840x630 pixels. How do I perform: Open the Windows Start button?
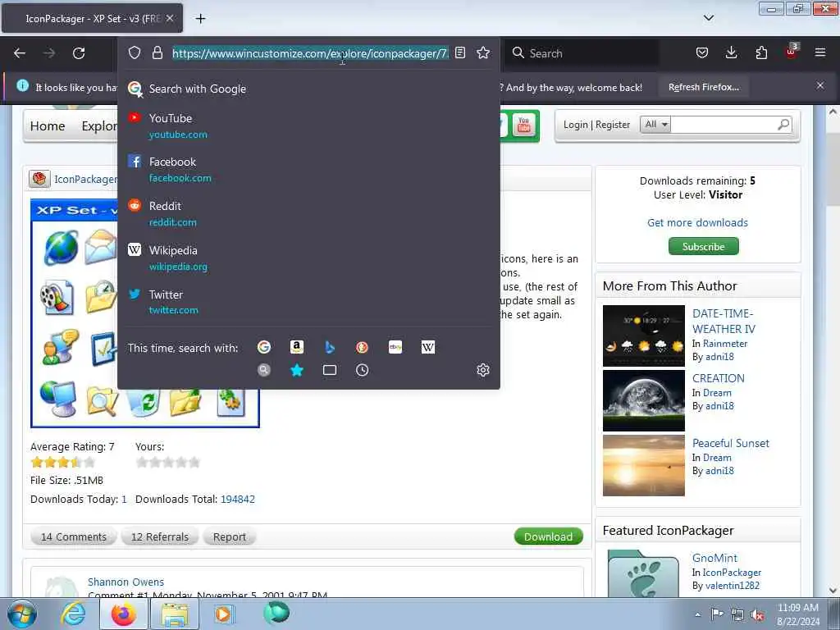coord(21,614)
